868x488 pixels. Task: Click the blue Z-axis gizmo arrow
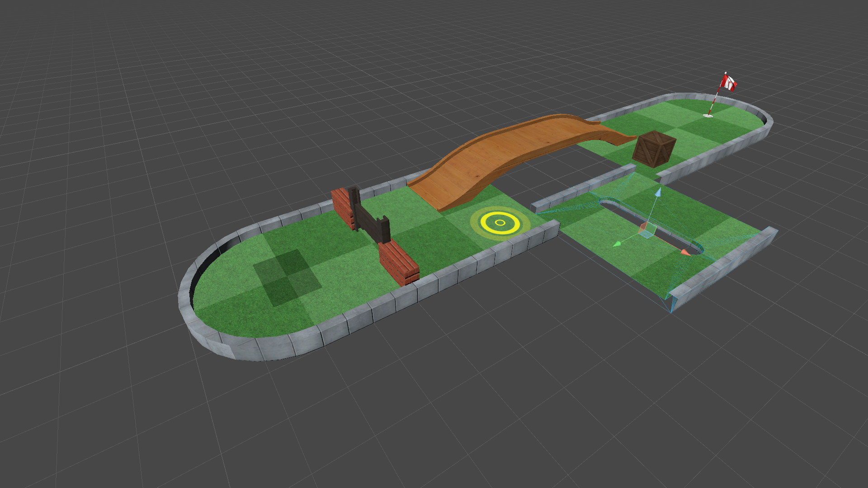click(658, 193)
